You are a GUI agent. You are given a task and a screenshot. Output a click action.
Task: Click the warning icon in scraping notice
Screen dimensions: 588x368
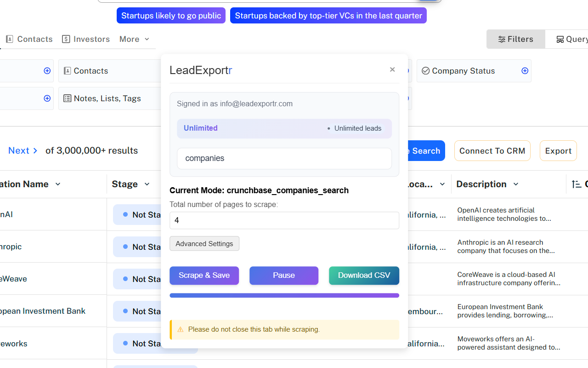click(180, 329)
